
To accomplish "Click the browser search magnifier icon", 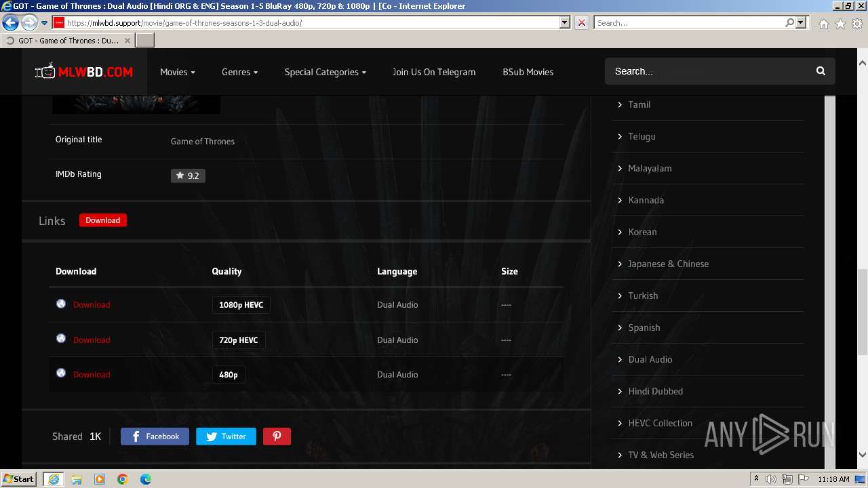I will pos(789,23).
